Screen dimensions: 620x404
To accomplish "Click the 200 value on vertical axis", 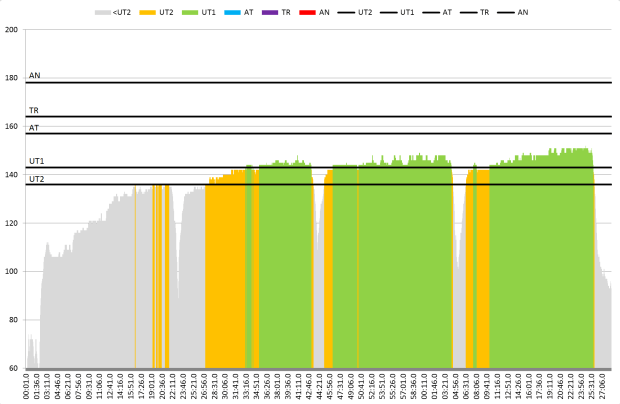I will point(12,30).
